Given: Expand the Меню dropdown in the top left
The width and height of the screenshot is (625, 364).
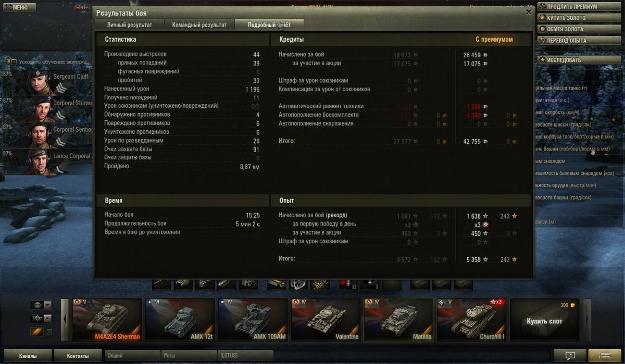Looking at the screenshot, I should pos(18,7).
